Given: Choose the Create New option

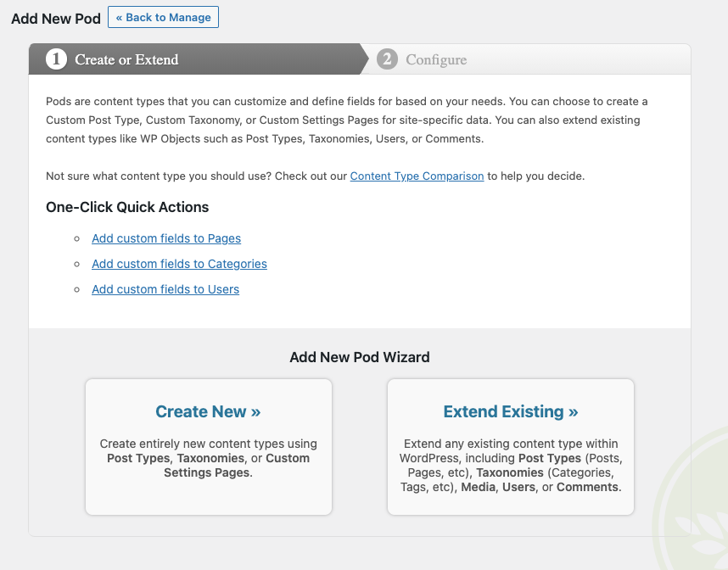Looking at the screenshot, I should (208, 411).
